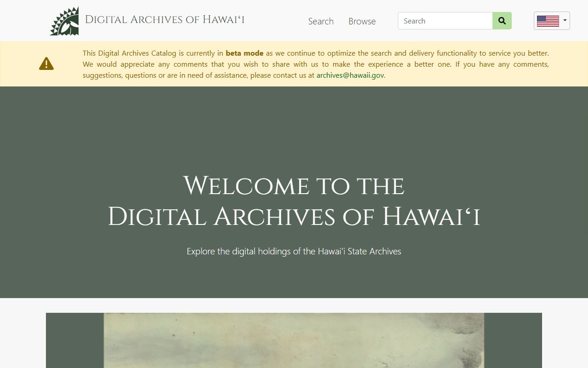Expand the US flag language dropdown
This screenshot has height=368, width=588.
click(x=552, y=21)
